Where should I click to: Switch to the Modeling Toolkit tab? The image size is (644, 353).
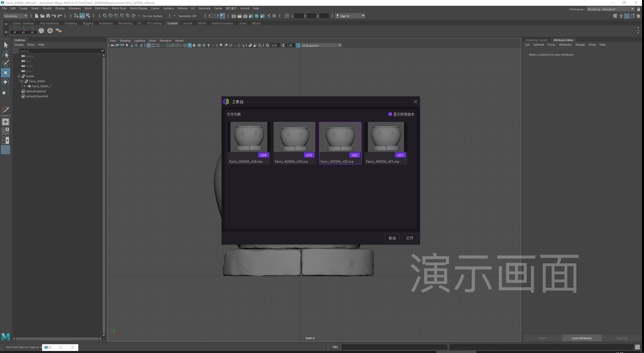536,40
